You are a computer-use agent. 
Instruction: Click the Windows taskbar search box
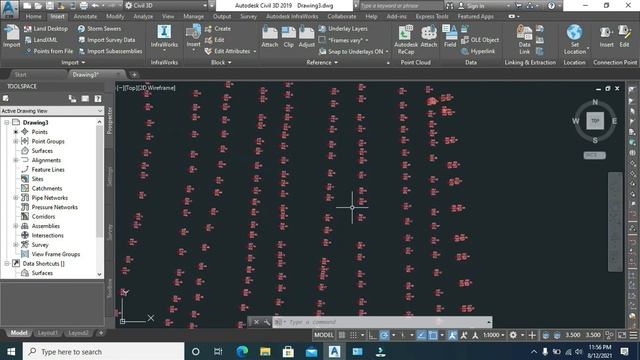[x=104, y=351]
